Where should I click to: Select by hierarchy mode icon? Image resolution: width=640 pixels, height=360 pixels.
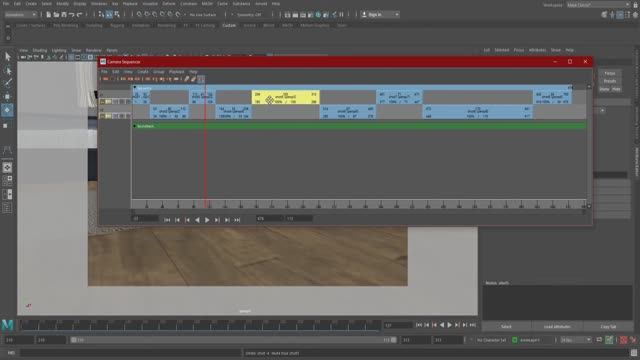click(x=101, y=15)
